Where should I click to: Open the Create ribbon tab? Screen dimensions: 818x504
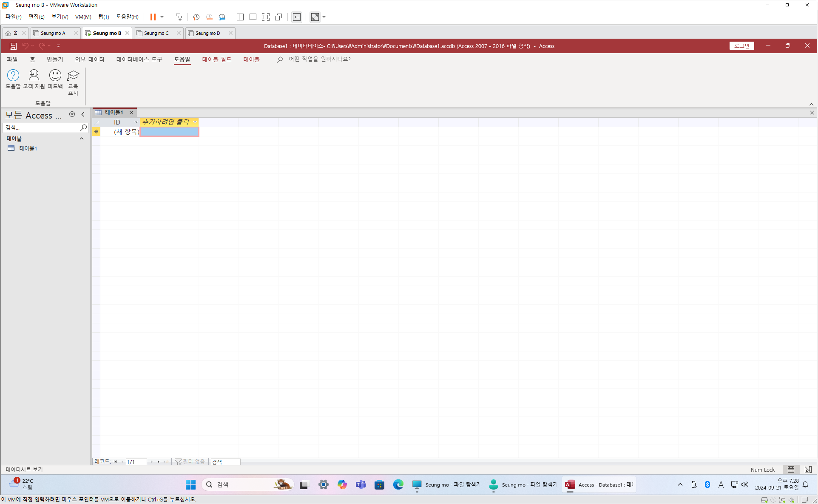point(54,59)
